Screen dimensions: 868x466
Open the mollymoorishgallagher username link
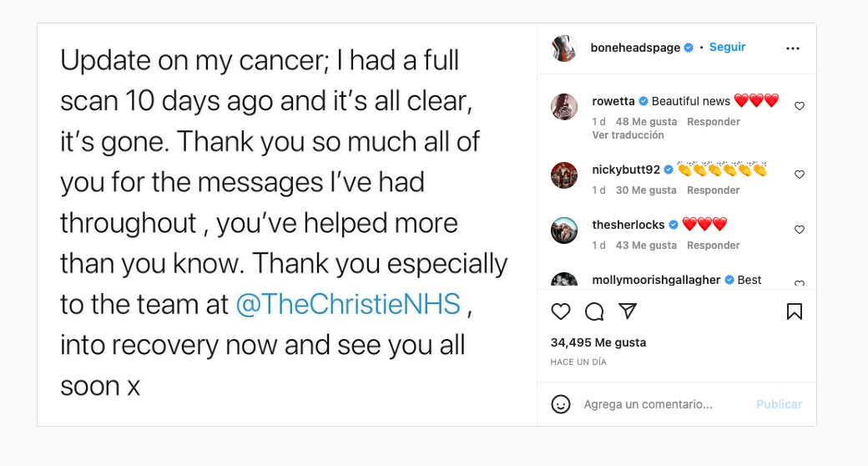point(656,280)
